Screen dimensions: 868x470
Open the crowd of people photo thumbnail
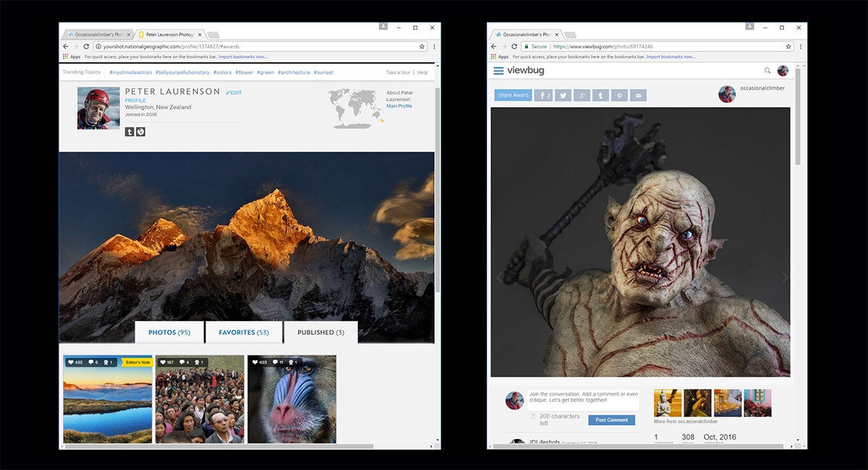[x=200, y=399]
